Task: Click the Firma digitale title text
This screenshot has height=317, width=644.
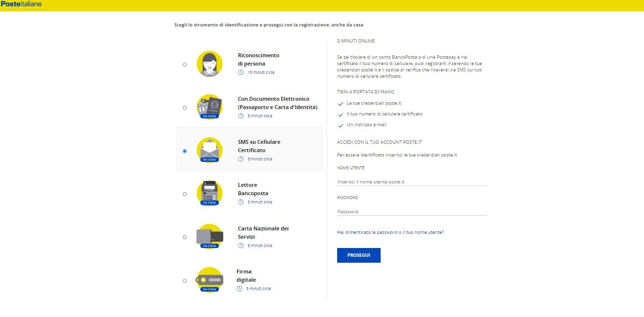Action: pos(246,275)
